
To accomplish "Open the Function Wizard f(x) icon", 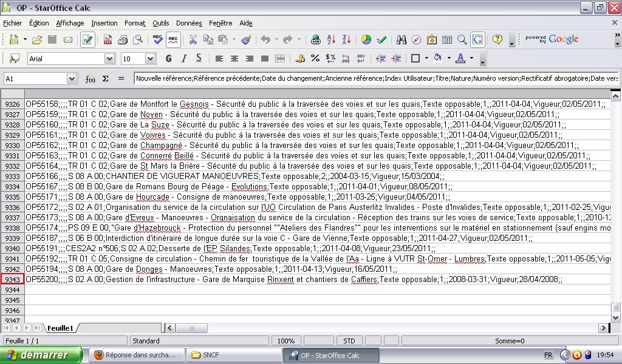I will (91, 79).
